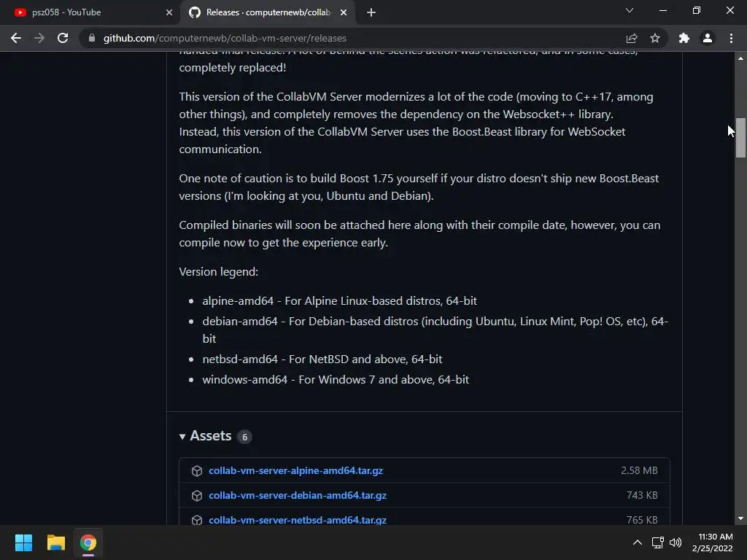This screenshot has height=560, width=747.
Task: Click paragraph starting 'Compiled binaries will soon'
Action: click(419, 233)
